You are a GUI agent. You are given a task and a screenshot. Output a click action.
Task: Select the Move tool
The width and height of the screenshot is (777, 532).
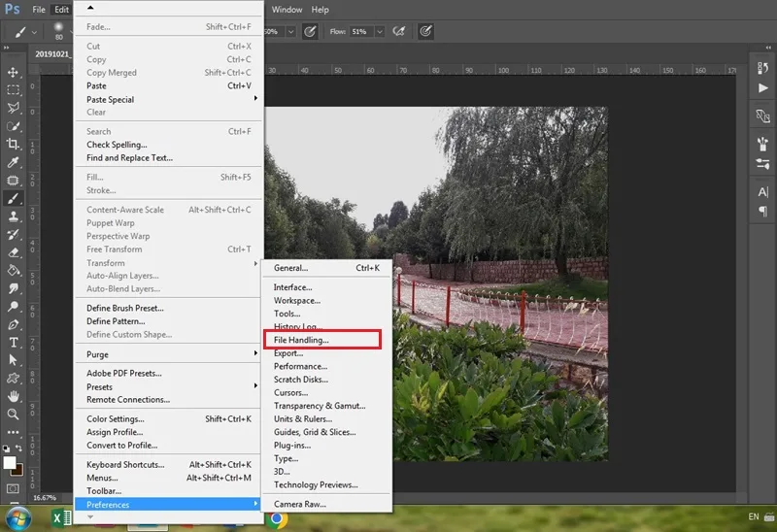(x=13, y=72)
